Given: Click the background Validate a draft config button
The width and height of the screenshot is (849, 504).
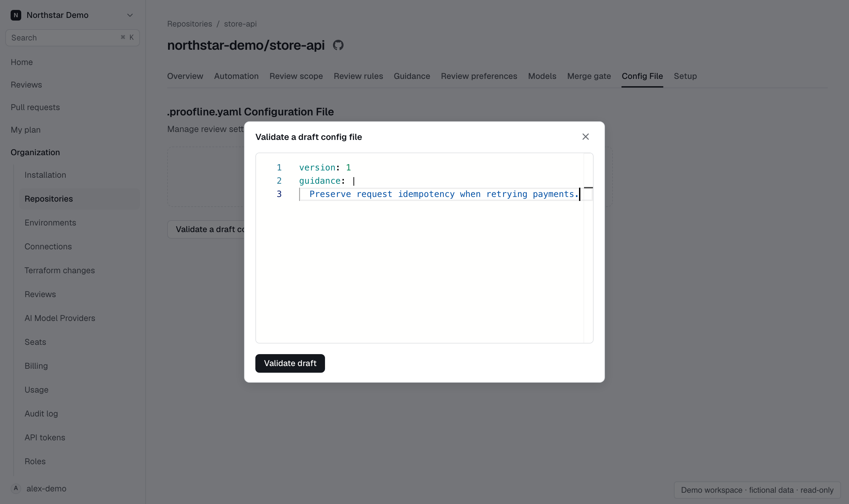Looking at the screenshot, I should coord(206,229).
